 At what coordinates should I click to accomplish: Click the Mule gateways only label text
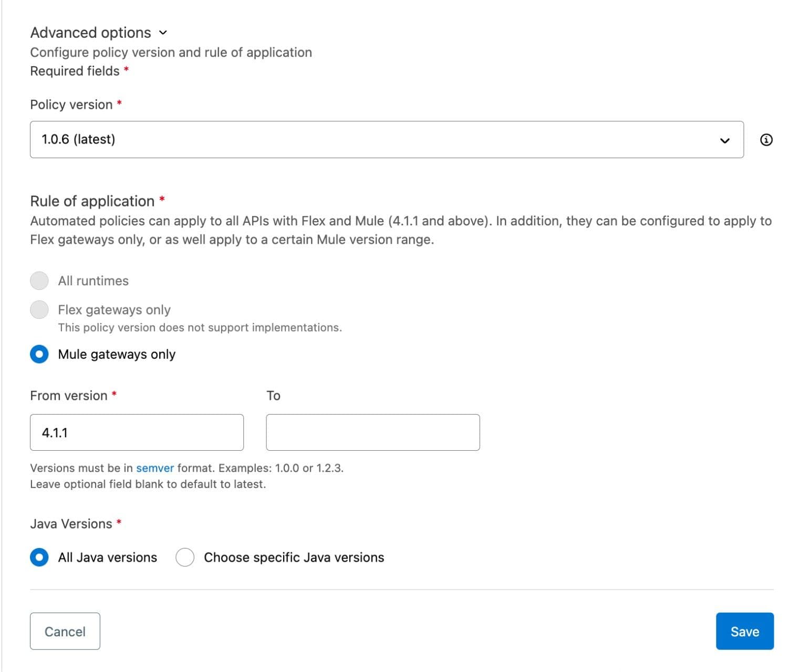(116, 354)
